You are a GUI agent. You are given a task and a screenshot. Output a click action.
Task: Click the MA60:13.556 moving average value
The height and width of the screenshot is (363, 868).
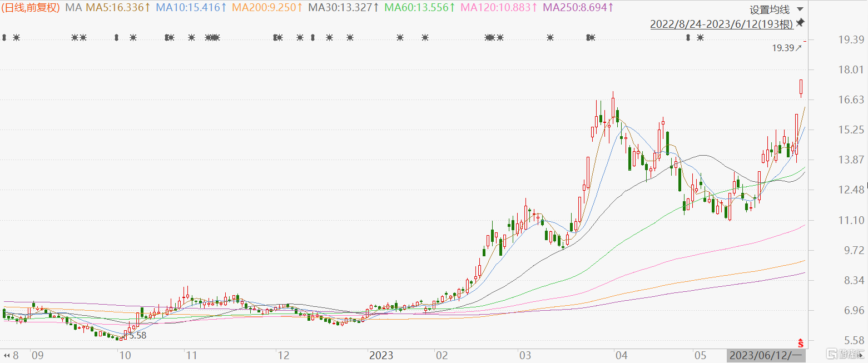[x=420, y=8]
